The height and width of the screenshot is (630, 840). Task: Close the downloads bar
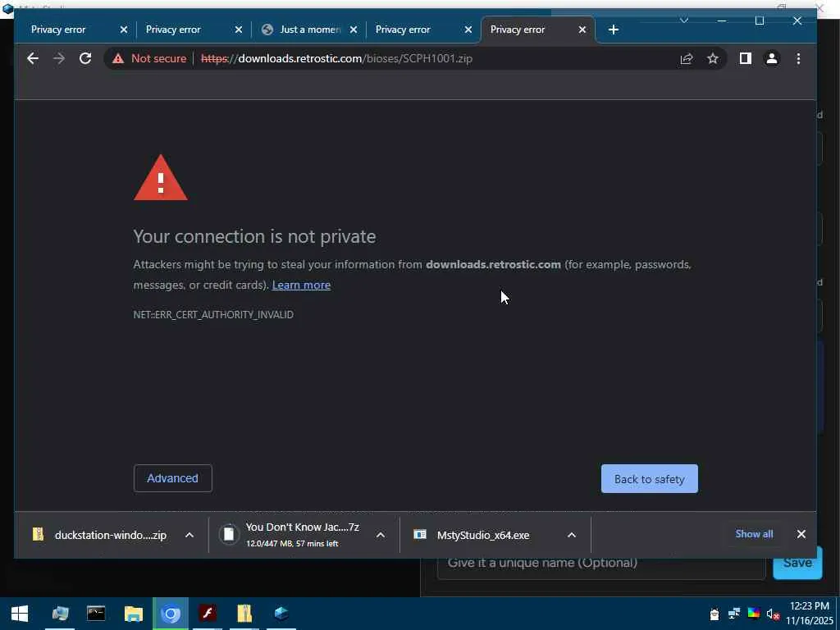(x=801, y=534)
